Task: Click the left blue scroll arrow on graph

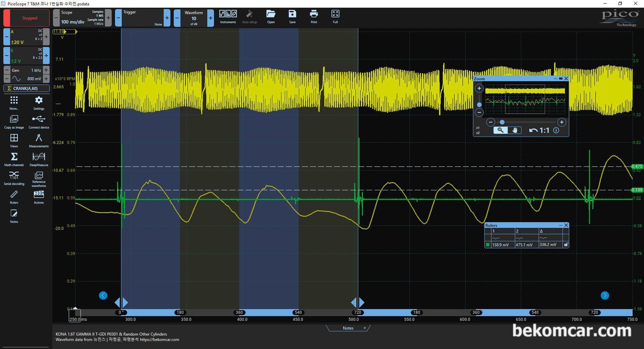Action: point(103,296)
